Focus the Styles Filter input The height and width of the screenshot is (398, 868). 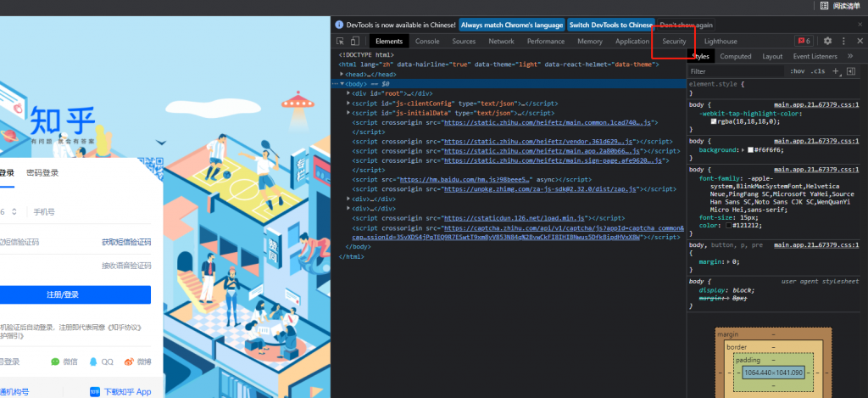(737, 71)
